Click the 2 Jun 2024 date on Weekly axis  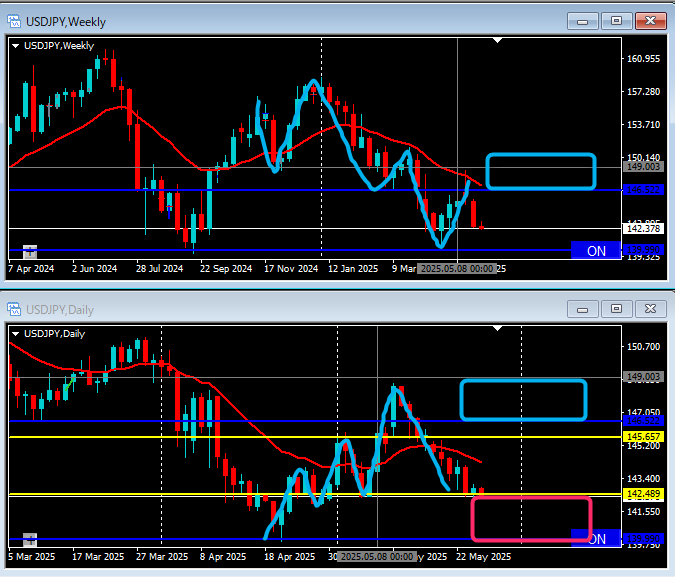coord(94,269)
